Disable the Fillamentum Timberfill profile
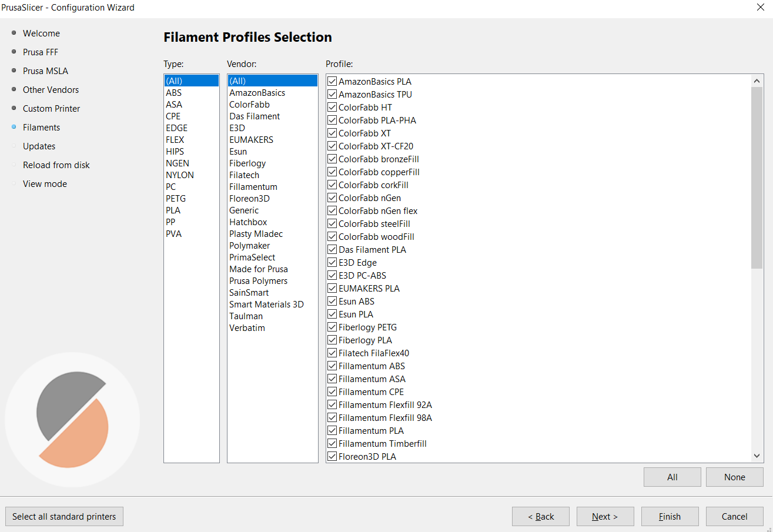 pyautogui.click(x=332, y=444)
